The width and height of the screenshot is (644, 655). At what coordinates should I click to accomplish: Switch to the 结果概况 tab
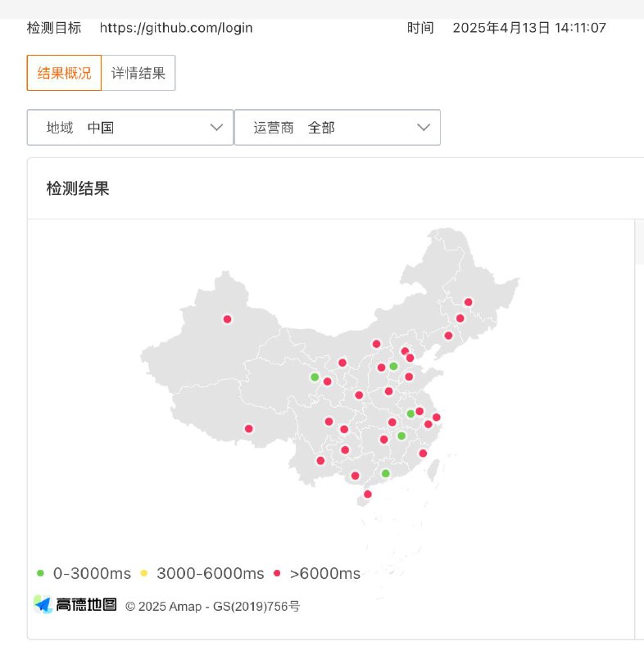click(64, 73)
